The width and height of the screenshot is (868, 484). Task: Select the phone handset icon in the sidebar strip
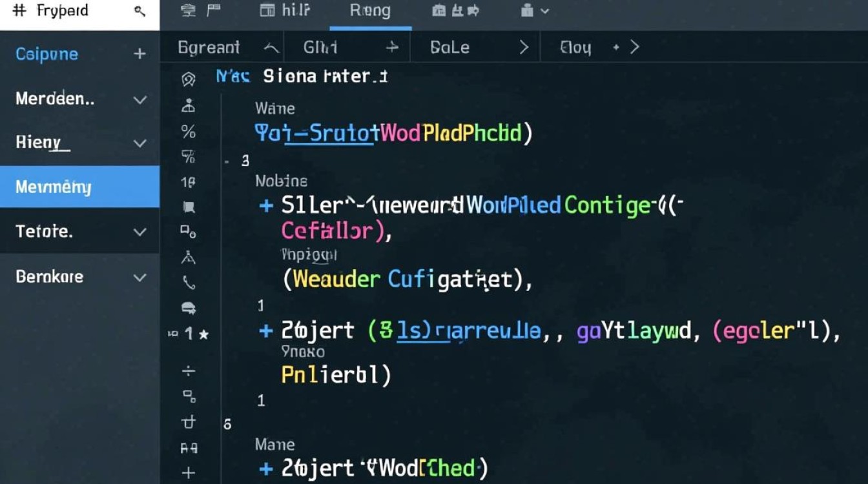(188, 282)
